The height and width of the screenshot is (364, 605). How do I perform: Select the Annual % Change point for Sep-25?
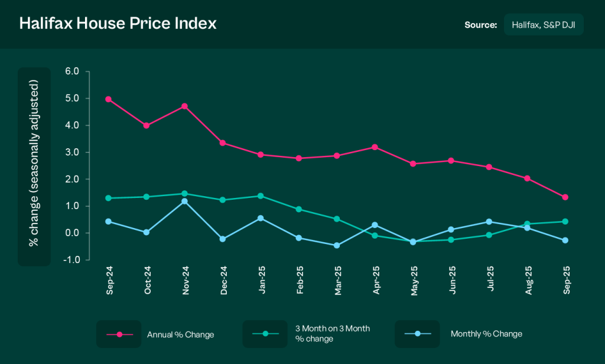565,197
